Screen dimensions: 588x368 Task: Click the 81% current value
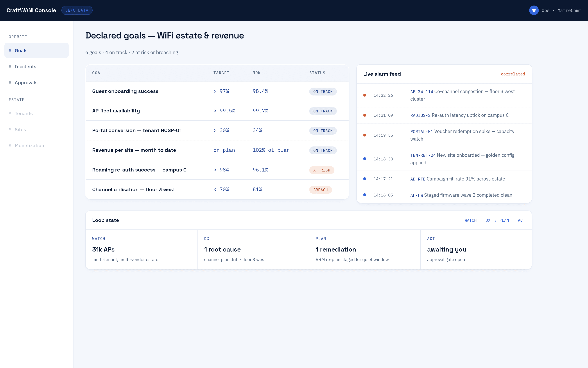(257, 190)
